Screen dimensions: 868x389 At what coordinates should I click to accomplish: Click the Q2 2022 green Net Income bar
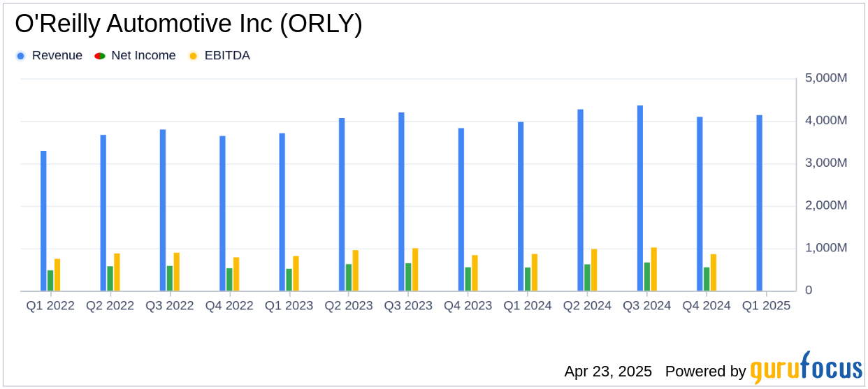coord(110,278)
